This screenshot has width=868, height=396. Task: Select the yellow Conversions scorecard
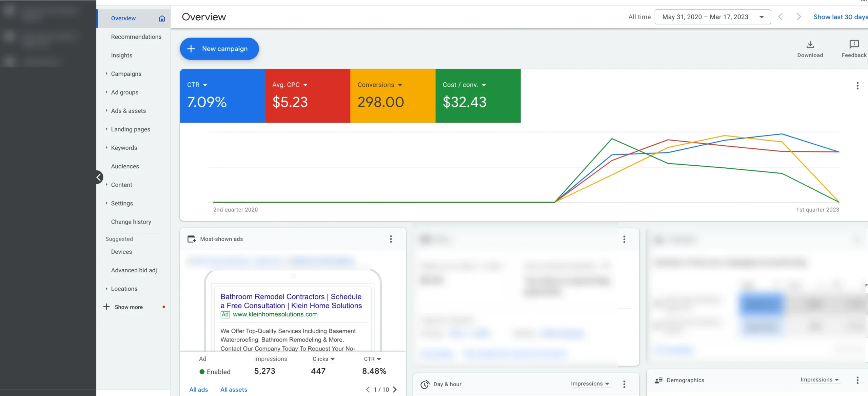tap(393, 96)
